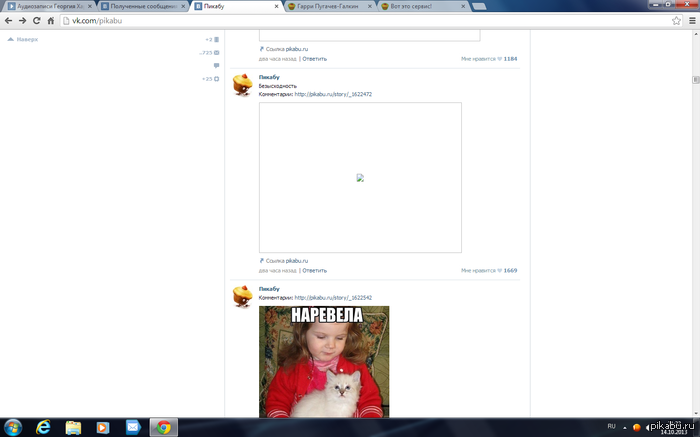Open the НАРЕВЕЛА girl with cat image
Viewport: 700px width, 437px height.
[x=324, y=361]
